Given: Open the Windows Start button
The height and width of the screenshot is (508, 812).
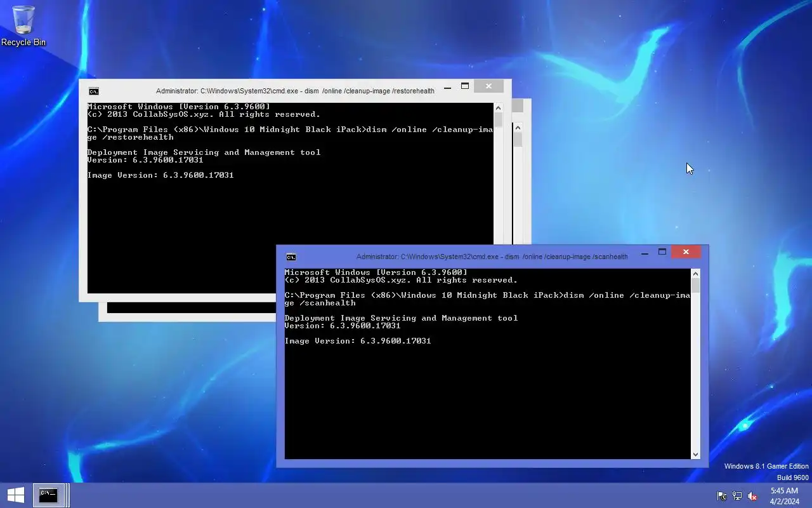Looking at the screenshot, I should 15,495.
